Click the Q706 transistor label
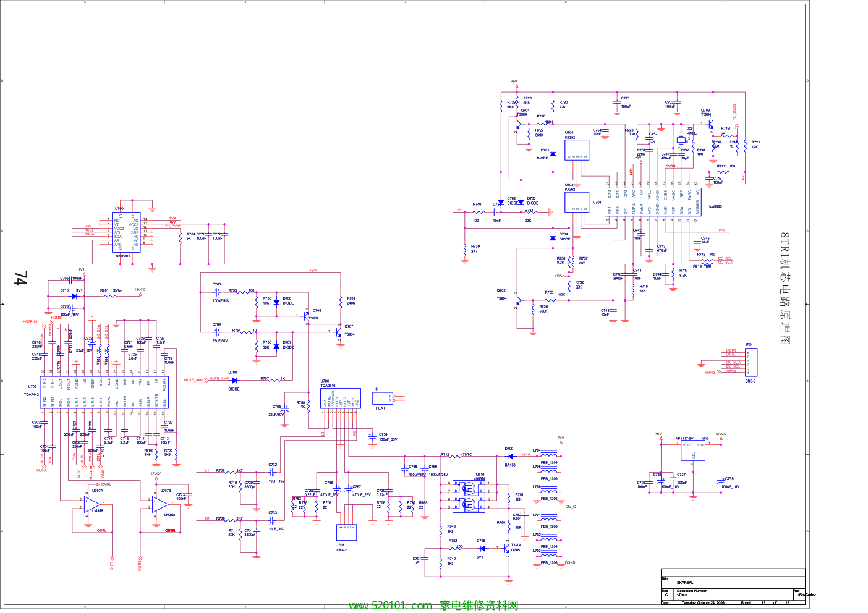 (x=317, y=311)
